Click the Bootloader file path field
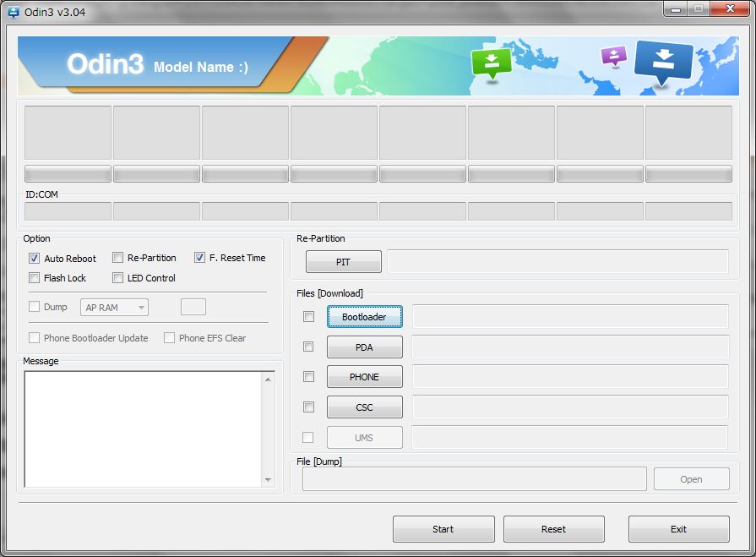The width and height of the screenshot is (756, 557). coord(570,317)
